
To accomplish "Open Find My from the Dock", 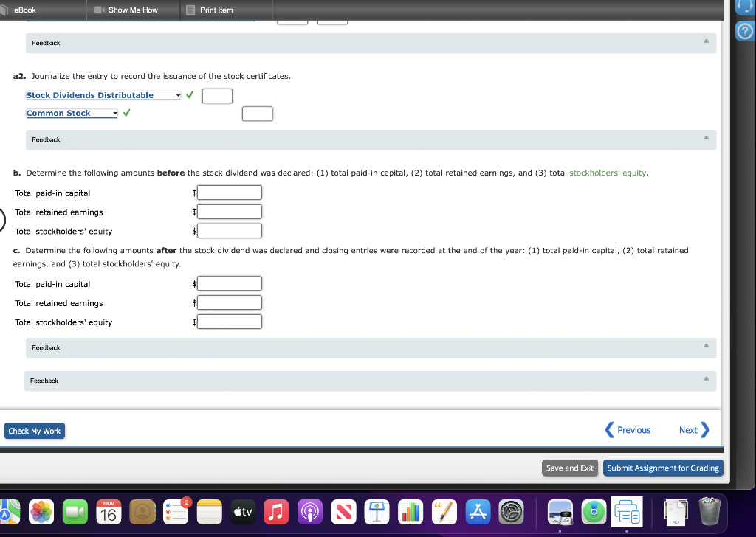I will click(x=594, y=511).
